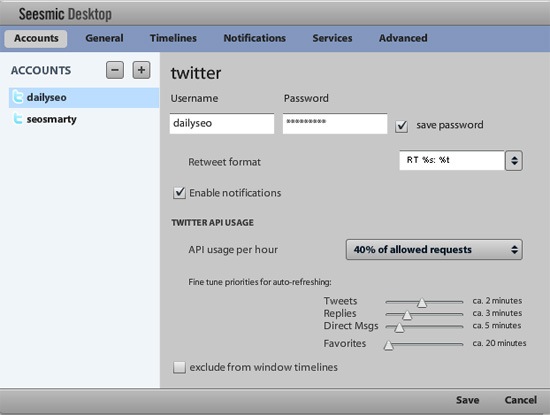Click the Password input field

click(x=335, y=123)
